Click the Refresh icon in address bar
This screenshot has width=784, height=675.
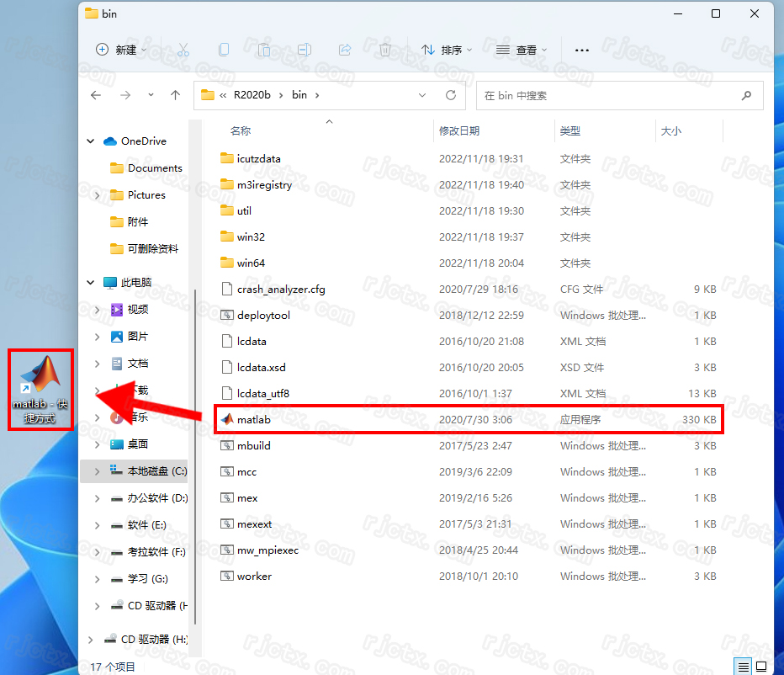point(451,95)
